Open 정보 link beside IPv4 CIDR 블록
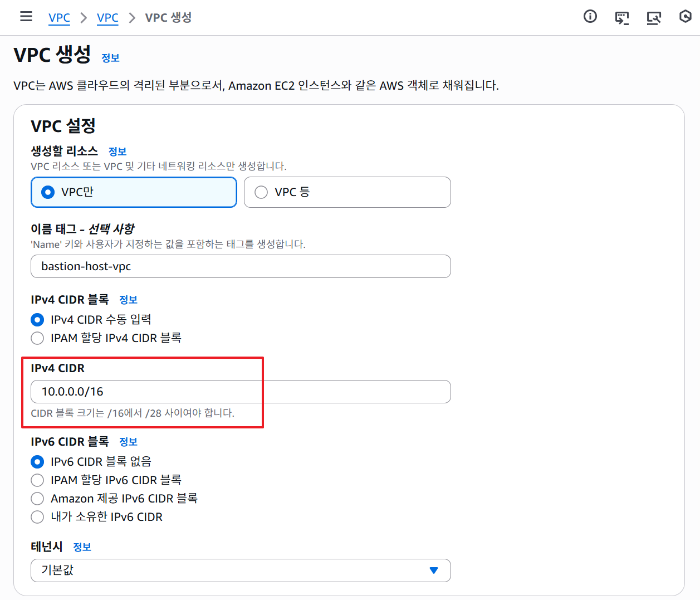700x600 pixels. coord(128,300)
